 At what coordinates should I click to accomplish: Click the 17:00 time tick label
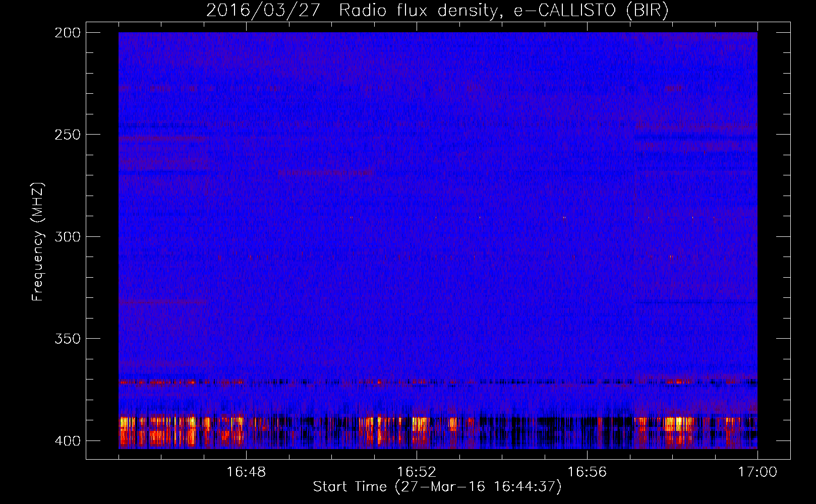click(757, 472)
